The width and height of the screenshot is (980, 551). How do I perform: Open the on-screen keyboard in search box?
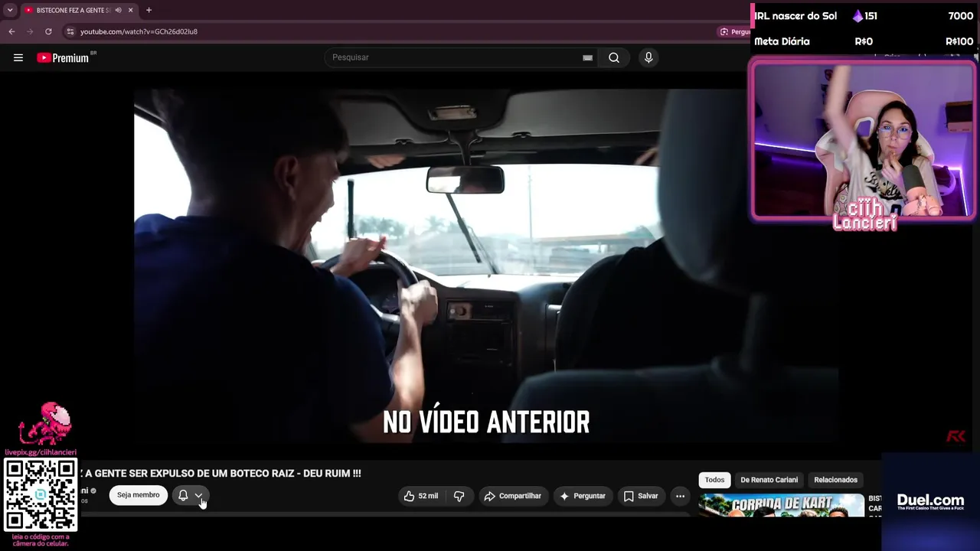click(x=587, y=57)
